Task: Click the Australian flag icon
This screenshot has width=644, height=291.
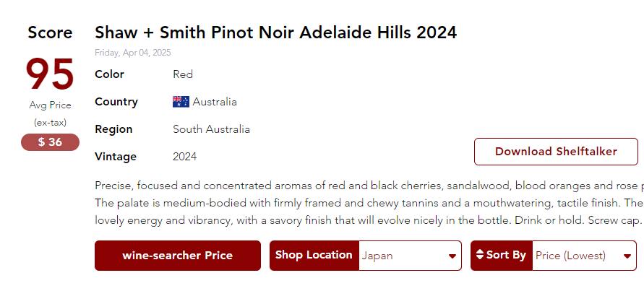Action: (181, 102)
